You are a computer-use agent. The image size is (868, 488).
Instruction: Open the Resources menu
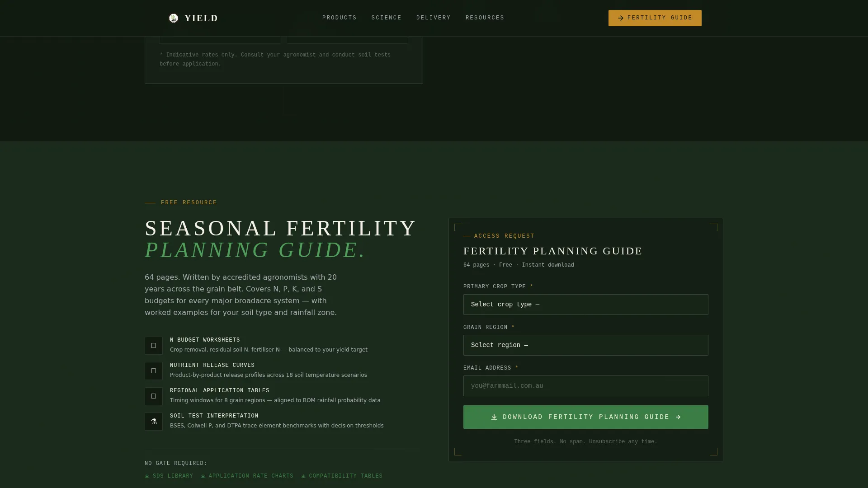pyautogui.click(x=485, y=18)
